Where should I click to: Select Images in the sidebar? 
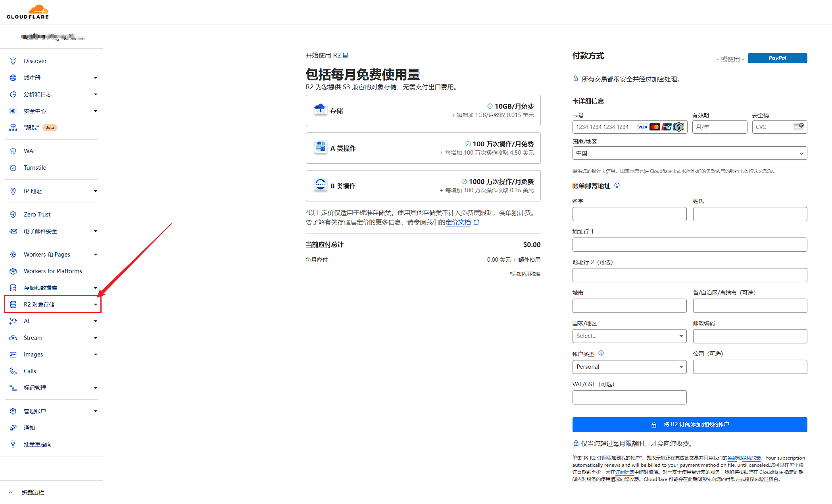pyautogui.click(x=33, y=354)
